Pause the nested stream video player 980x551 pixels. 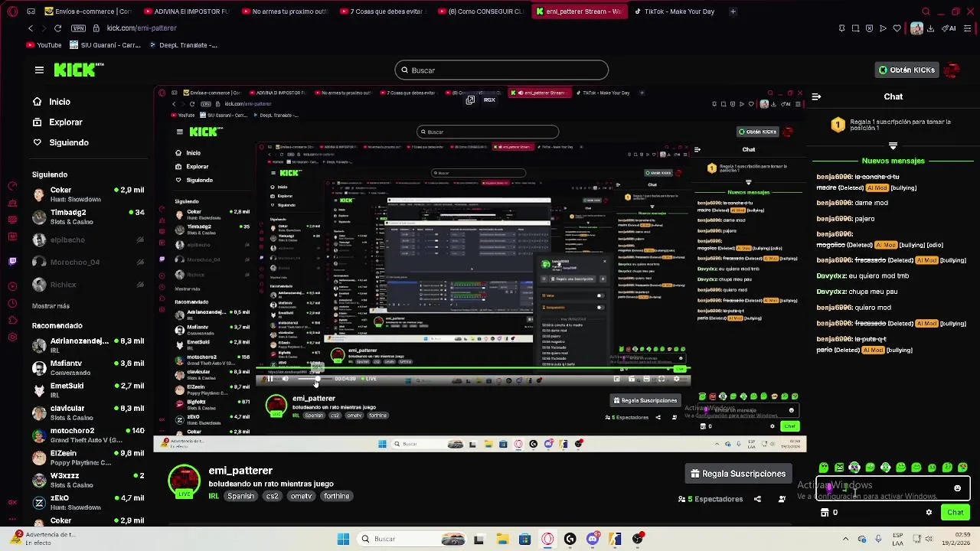[269, 379]
